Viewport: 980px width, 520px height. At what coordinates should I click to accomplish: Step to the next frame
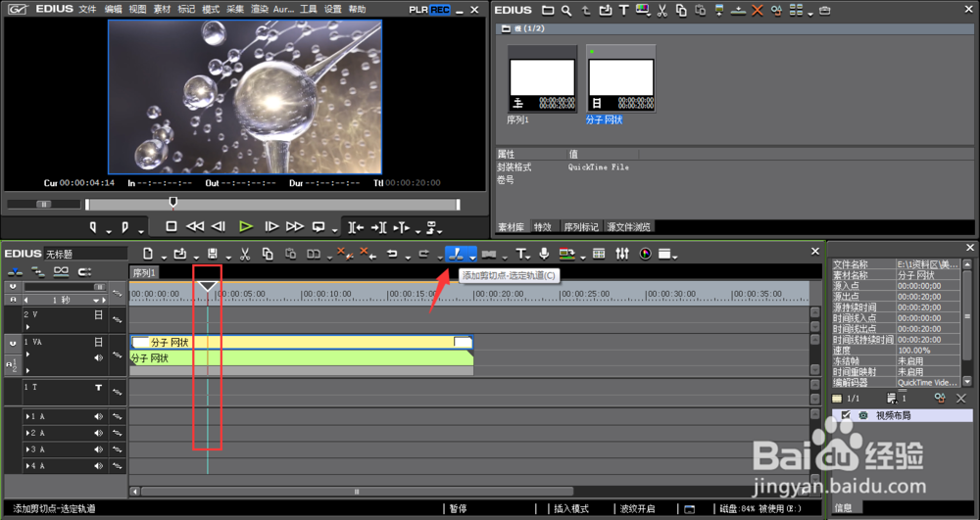tap(271, 226)
